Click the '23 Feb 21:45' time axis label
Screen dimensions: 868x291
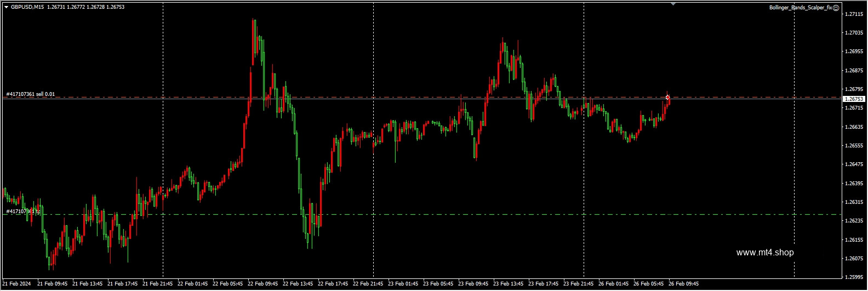(578, 284)
